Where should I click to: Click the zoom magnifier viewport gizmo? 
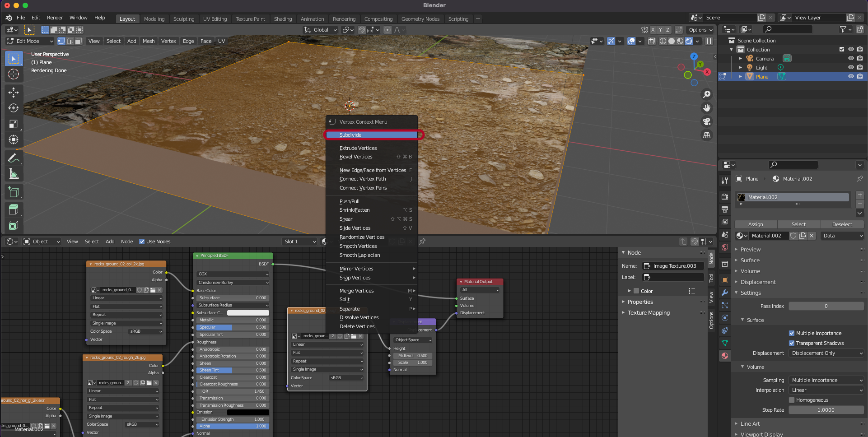707,94
